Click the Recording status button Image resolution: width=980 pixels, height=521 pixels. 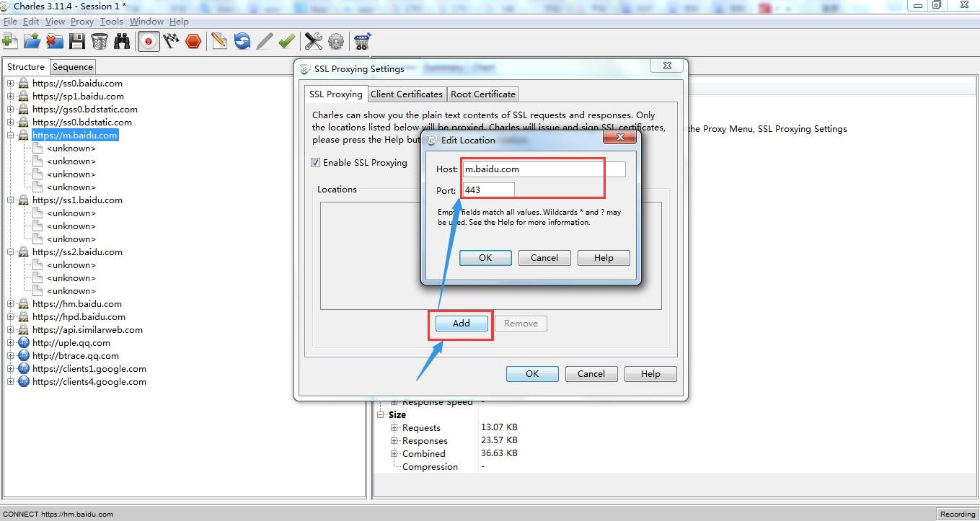[x=958, y=514]
